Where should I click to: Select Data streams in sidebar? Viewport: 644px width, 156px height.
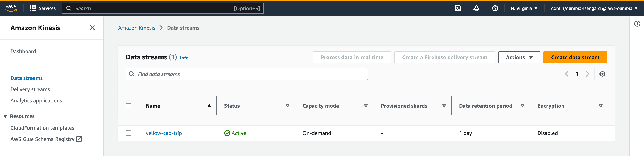click(x=27, y=78)
